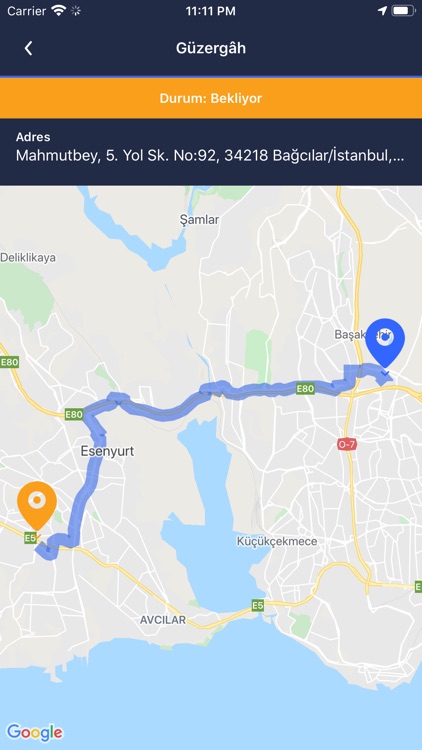Tap the blue route line near the lake

[x=163, y=414]
